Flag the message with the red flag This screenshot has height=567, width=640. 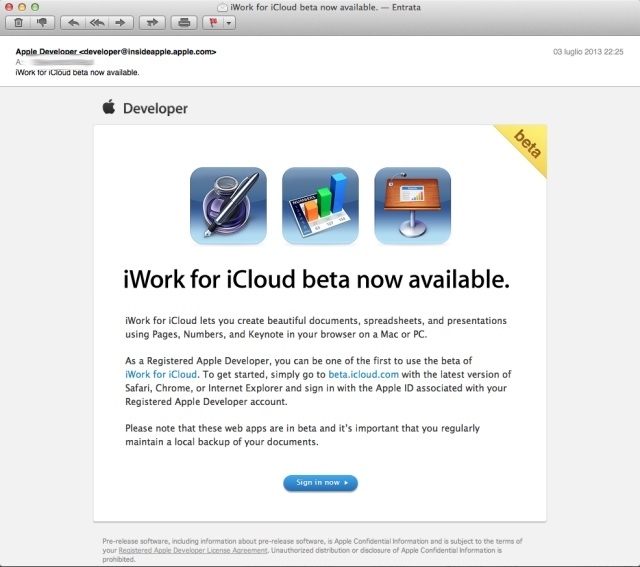(213, 22)
